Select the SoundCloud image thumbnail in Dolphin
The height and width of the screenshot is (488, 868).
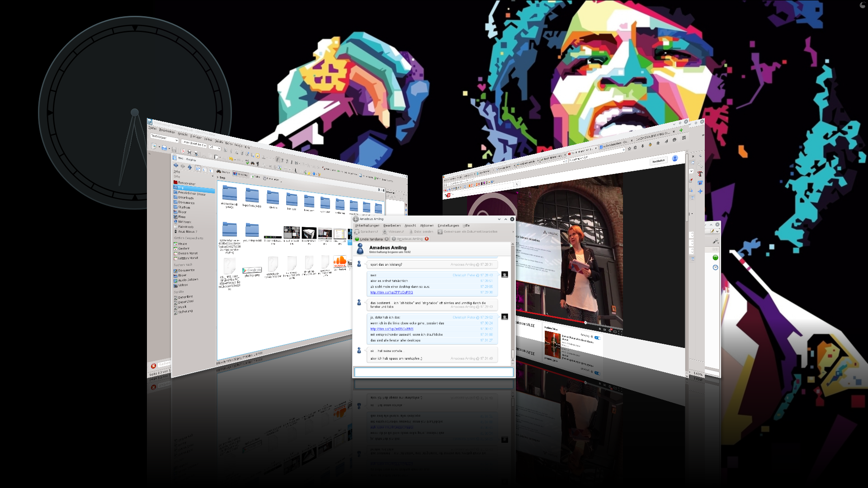(x=340, y=262)
